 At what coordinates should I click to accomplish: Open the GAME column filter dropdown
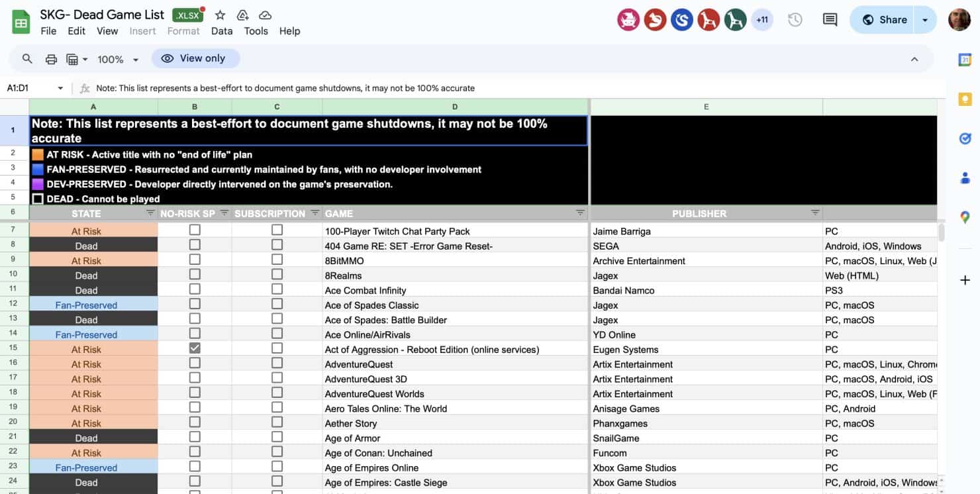tap(581, 213)
